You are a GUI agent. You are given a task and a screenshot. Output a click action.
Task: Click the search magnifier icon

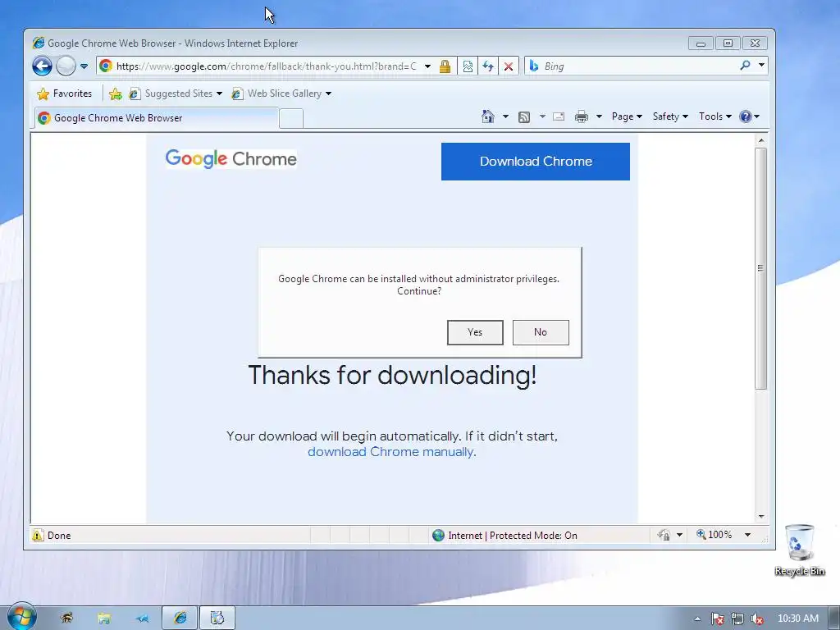pyautogui.click(x=745, y=66)
